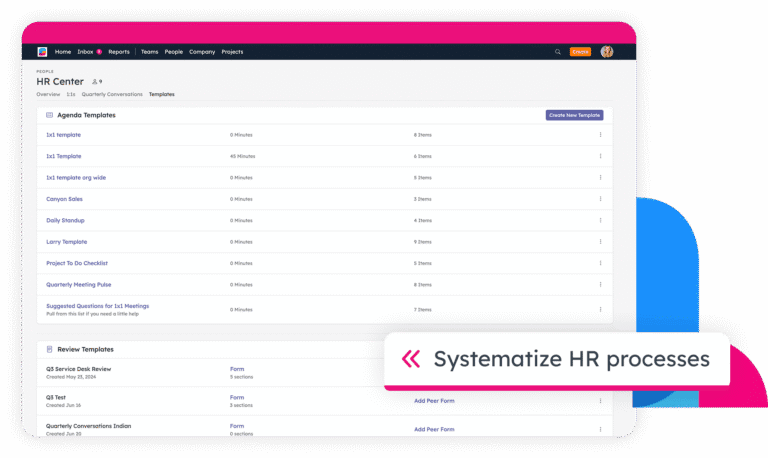Open the more menu for Quarterly Meeting Pulse
This screenshot has width=768, height=458.
(x=600, y=285)
